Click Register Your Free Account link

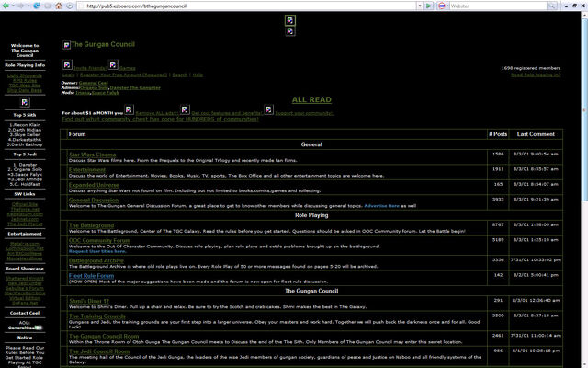pyautogui.click(x=123, y=75)
